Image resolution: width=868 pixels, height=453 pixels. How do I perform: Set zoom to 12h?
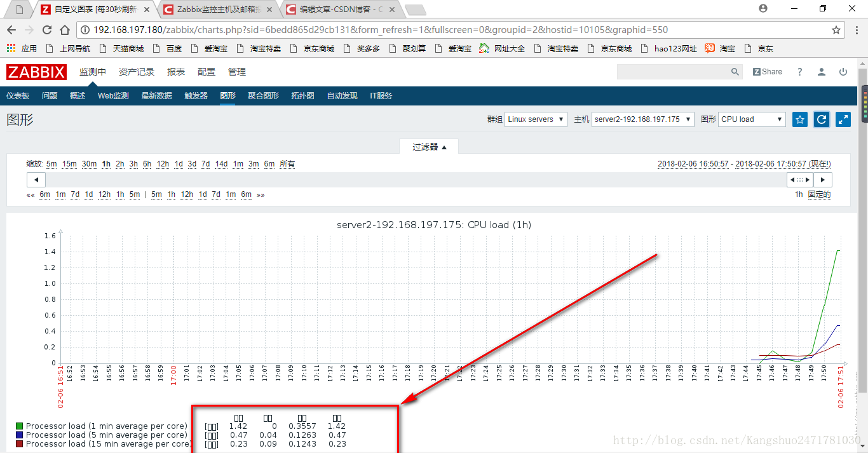pos(163,164)
